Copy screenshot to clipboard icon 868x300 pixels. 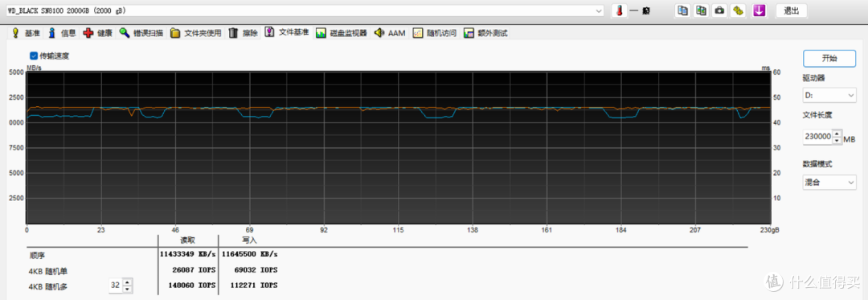(701, 10)
